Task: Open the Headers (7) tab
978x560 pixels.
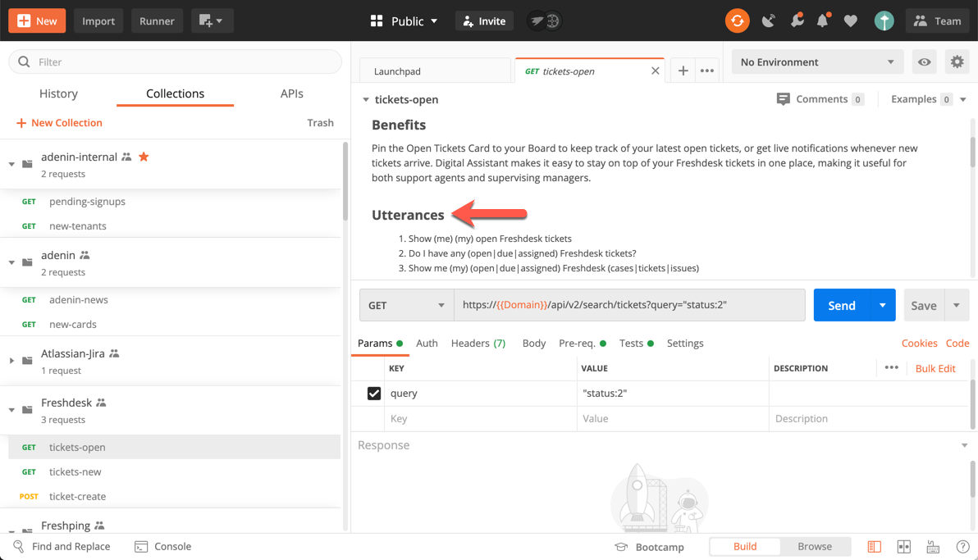Action: [478, 343]
